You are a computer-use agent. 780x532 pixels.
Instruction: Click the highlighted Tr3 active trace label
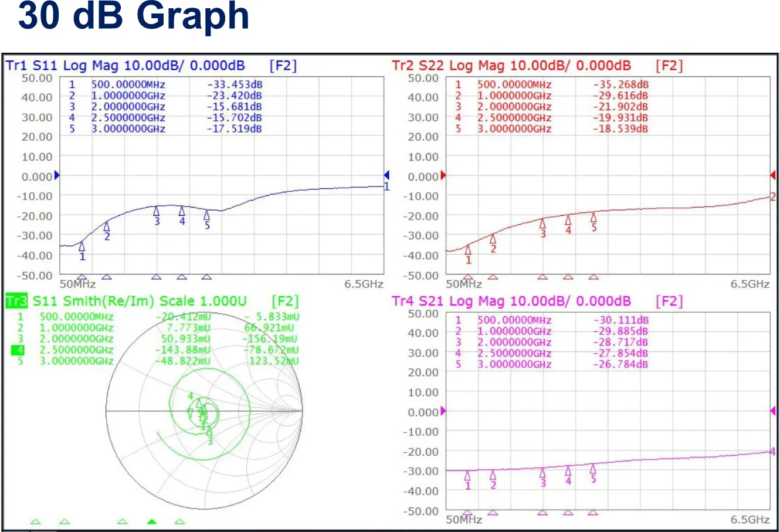click(16, 301)
